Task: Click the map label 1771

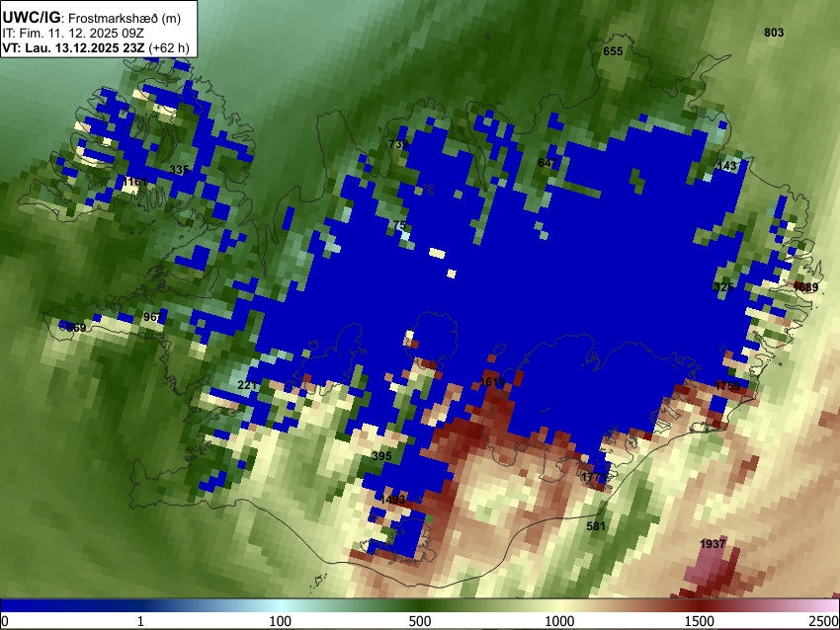Action: coord(594,476)
